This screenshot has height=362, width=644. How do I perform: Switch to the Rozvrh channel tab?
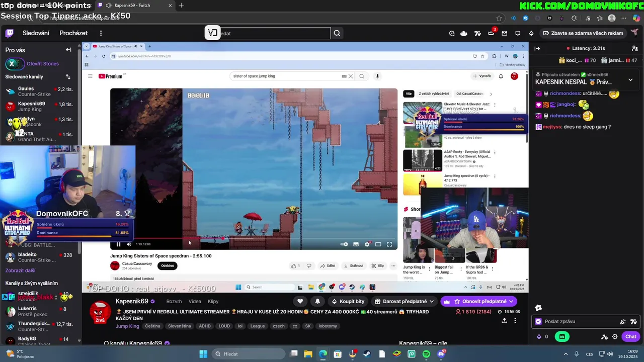pos(174,301)
